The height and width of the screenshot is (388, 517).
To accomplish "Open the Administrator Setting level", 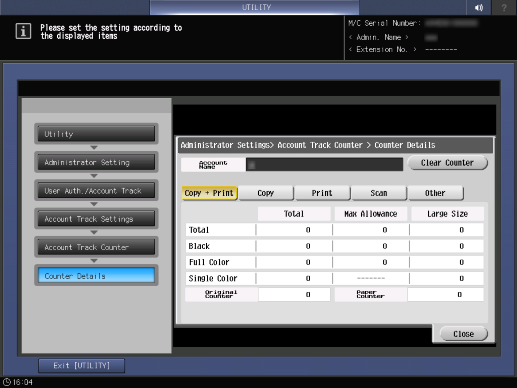I will pos(96,162).
